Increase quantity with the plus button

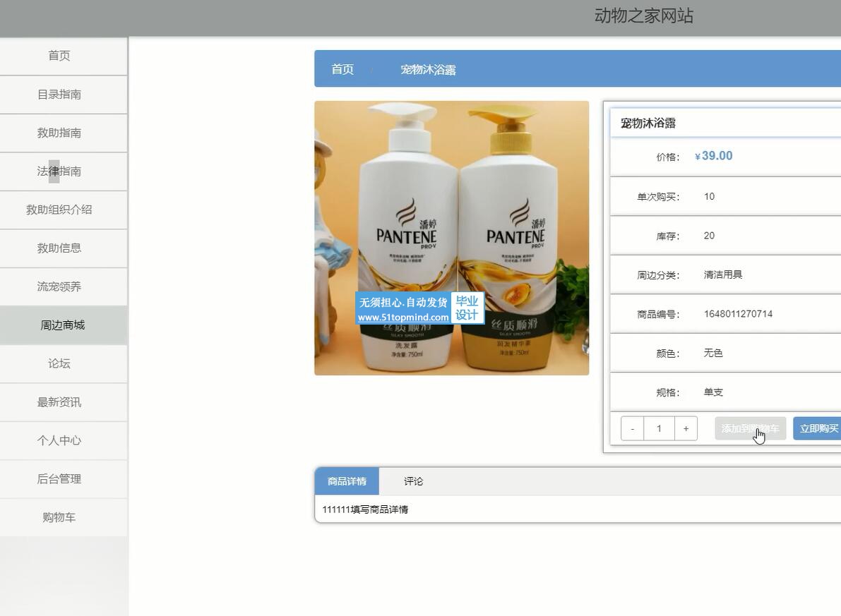pos(686,428)
